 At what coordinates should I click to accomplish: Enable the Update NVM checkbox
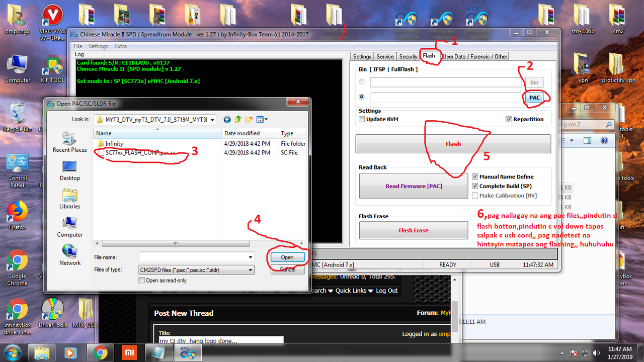(362, 119)
